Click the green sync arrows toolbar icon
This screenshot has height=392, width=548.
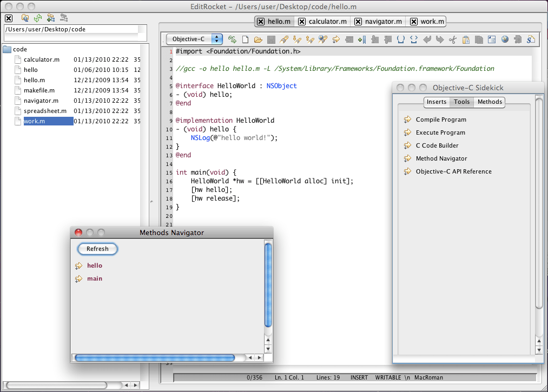(232, 39)
